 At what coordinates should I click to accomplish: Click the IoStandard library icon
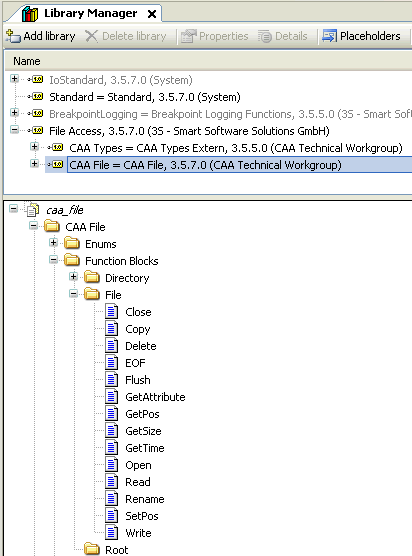[x=36, y=79]
